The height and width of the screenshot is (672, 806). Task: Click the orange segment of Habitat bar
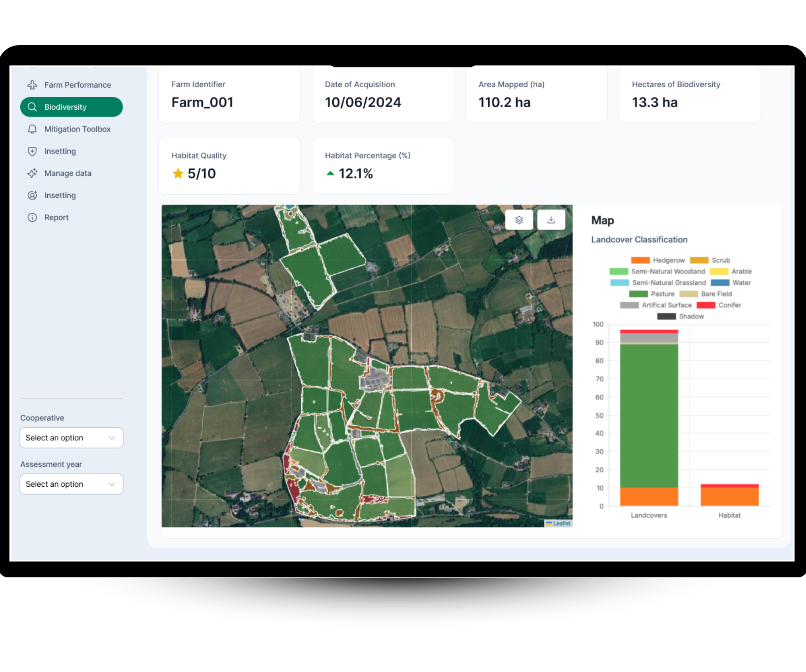(x=729, y=497)
